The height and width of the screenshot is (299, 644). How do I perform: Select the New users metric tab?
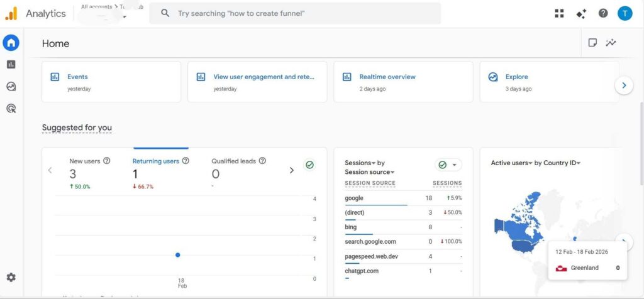pos(89,174)
